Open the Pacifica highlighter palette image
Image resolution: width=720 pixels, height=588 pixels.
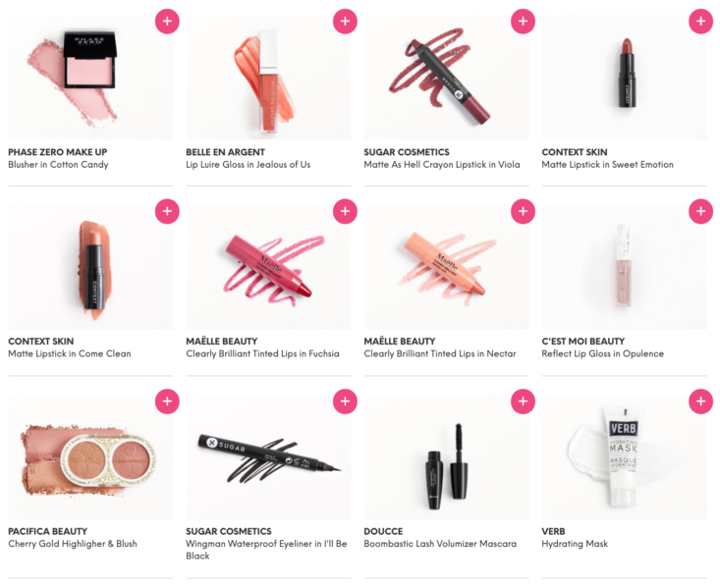[90, 457]
